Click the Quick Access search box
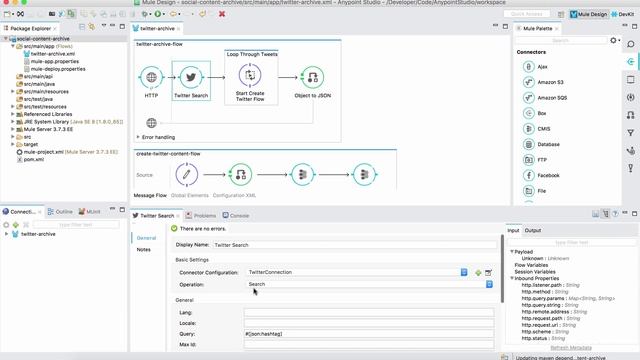The height and width of the screenshot is (360, 640). [x=527, y=14]
